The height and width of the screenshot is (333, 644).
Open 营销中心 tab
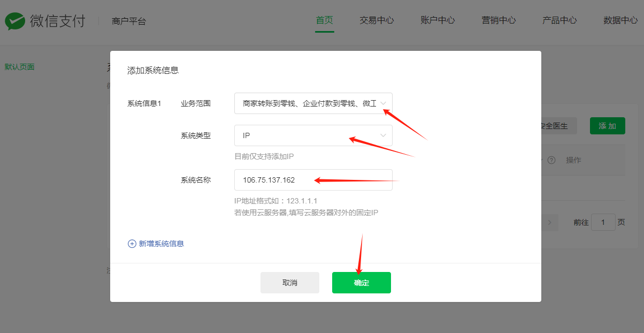pyautogui.click(x=499, y=20)
